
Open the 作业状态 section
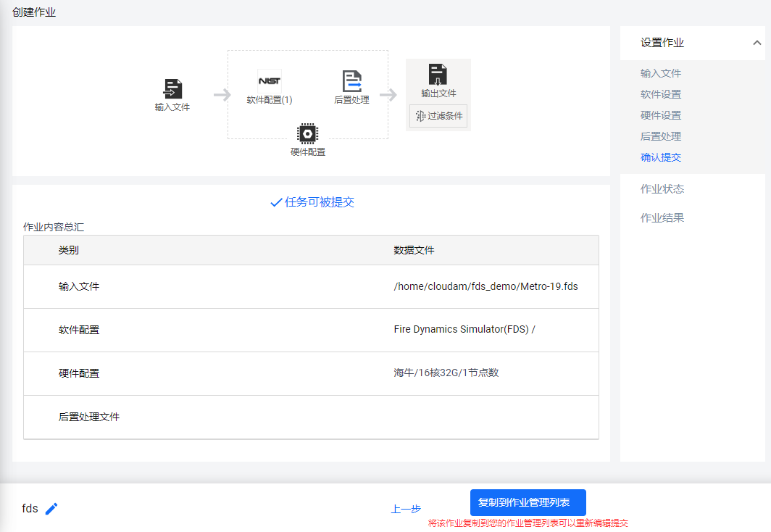(x=662, y=189)
